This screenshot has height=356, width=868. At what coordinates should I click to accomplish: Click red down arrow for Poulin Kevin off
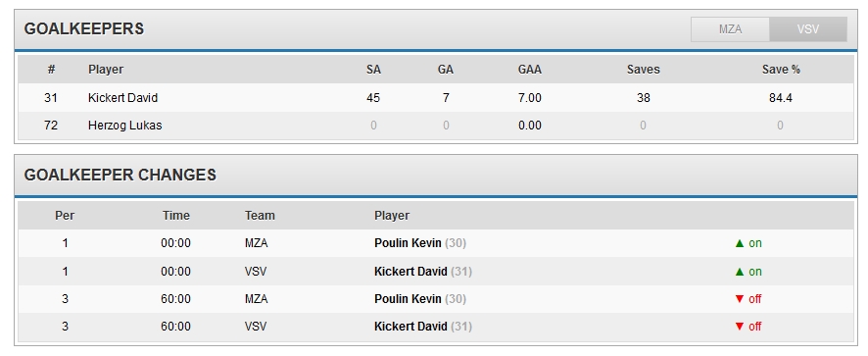pyautogui.click(x=739, y=299)
